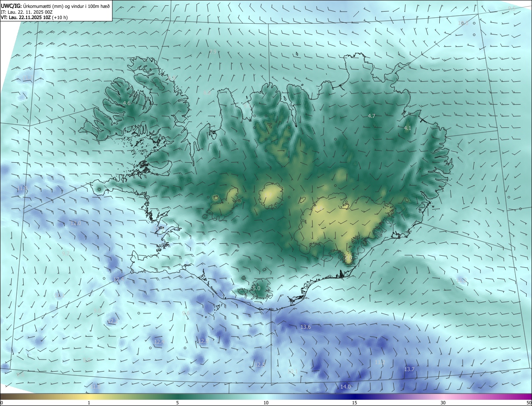
Task: Click the colorbar tick label 1
Action: click(x=89, y=403)
